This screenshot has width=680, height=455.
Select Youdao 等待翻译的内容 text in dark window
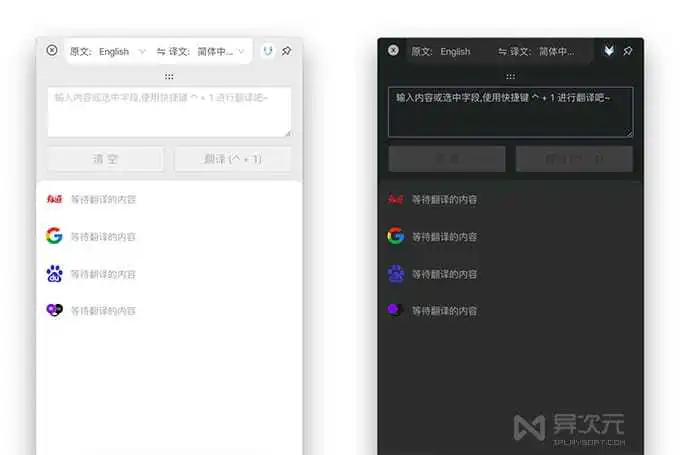pyautogui.click(x=445, y=200)
